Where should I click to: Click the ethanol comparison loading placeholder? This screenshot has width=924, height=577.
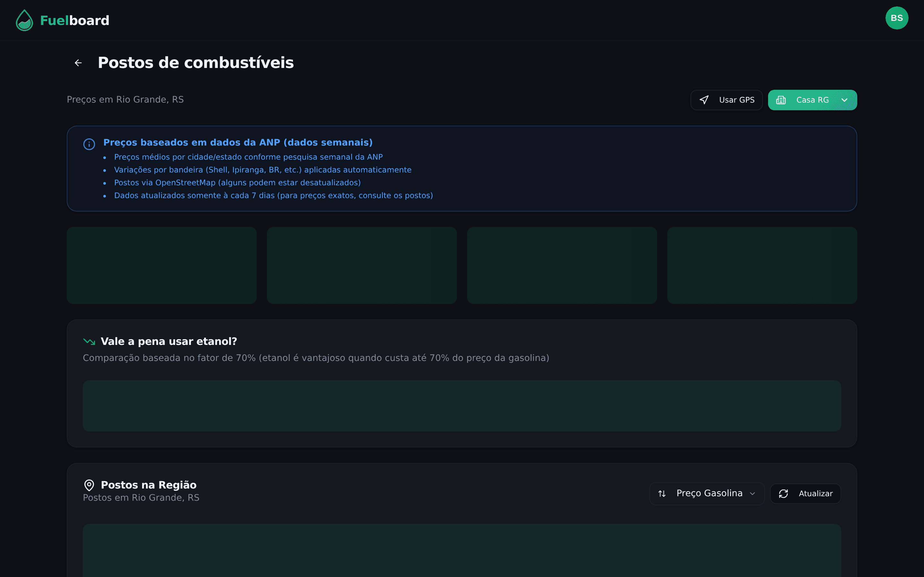tap(462, 406)
